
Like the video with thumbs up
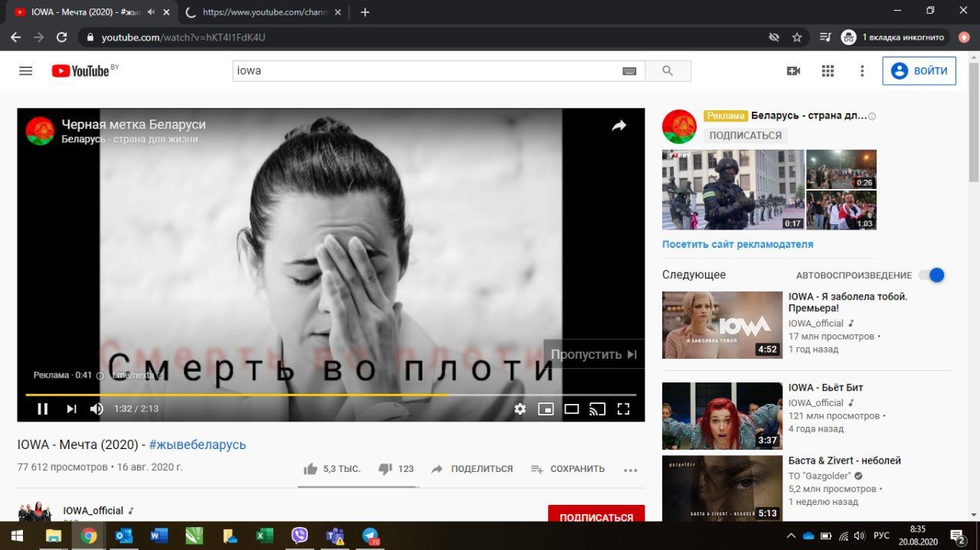(332, 469)
